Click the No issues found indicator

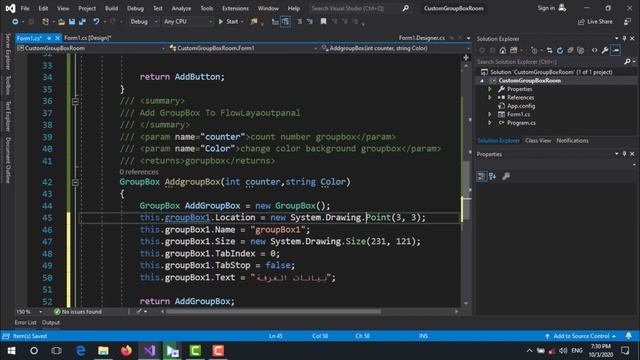pyautogui.click(x=78, y=311)
